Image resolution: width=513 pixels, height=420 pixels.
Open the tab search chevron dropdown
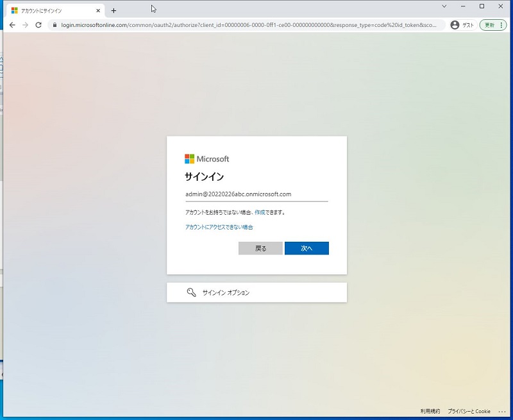tap(444, 6)
